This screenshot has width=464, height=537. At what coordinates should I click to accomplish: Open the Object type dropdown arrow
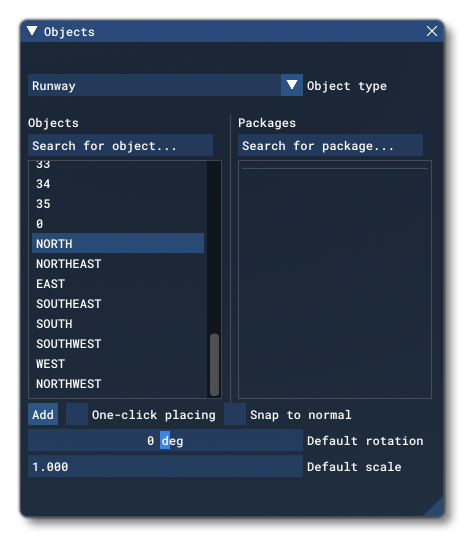pos(292,85)
